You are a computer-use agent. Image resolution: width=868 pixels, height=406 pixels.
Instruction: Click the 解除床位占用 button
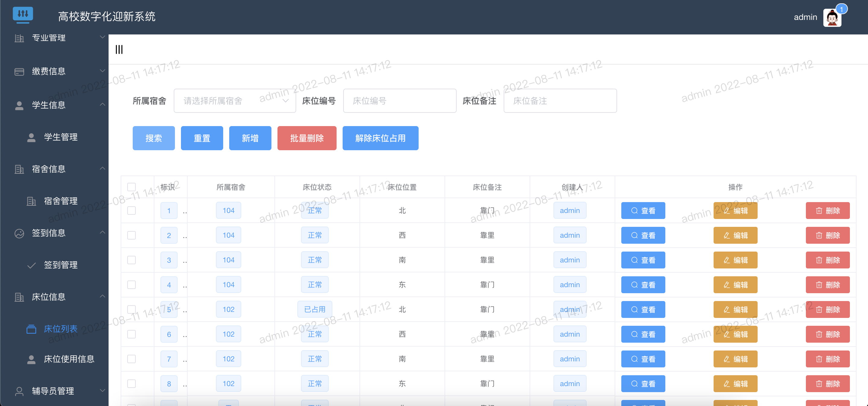(380, 138)
